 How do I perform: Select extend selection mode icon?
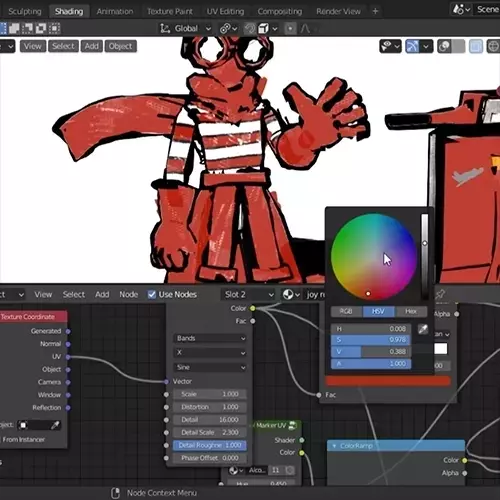click(x=14, y=29)
